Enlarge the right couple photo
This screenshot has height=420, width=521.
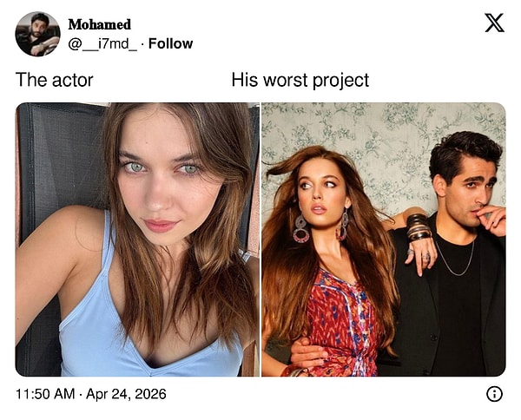click(x=384, y=239)
